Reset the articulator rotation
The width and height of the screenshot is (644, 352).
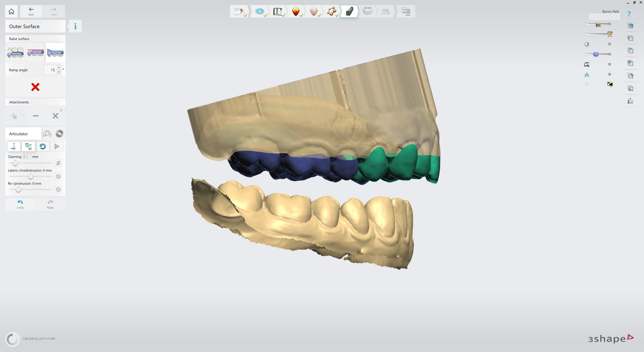(43, 146)
